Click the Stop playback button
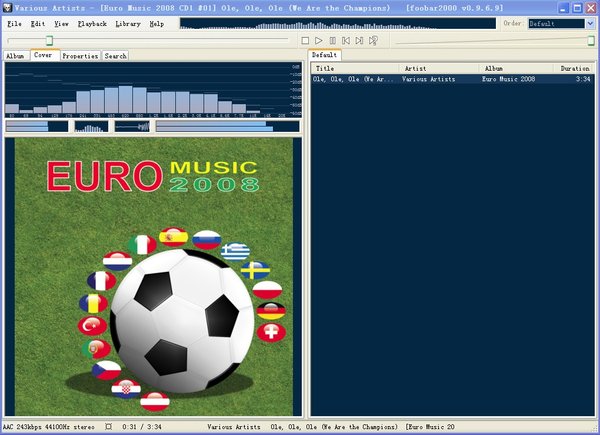Image resolution: width=600 pixels, height=435 pixels. tap(305, 41)
